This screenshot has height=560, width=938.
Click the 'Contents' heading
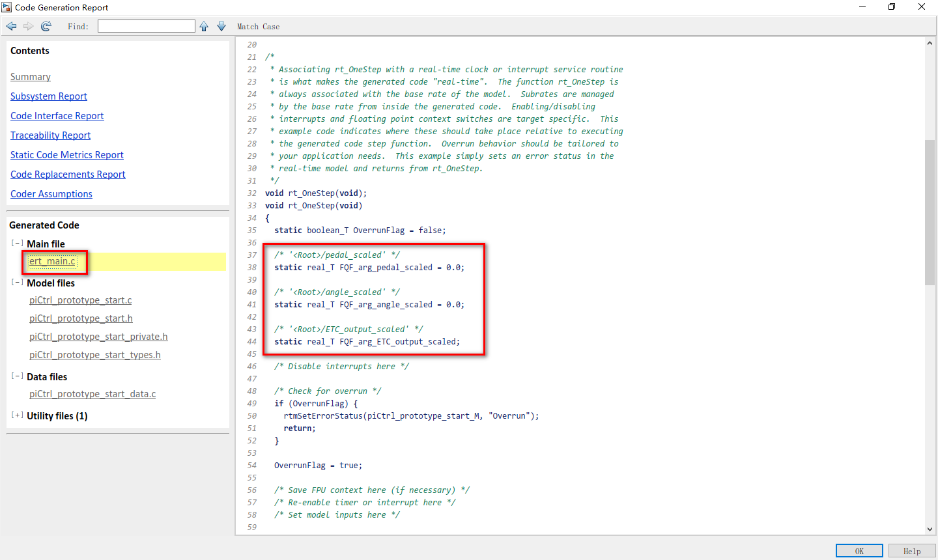30,51
